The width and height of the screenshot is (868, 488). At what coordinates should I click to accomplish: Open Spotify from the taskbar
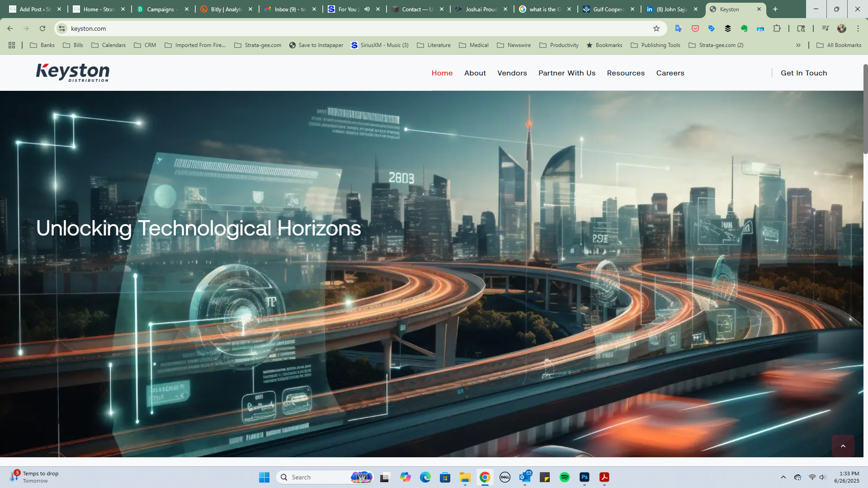pos(564,477)
